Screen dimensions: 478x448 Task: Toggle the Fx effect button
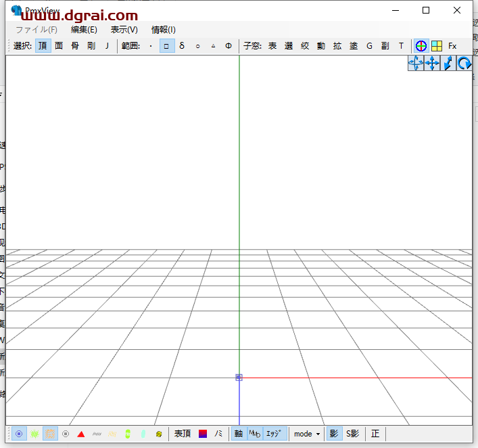click(x=452, y=46)
